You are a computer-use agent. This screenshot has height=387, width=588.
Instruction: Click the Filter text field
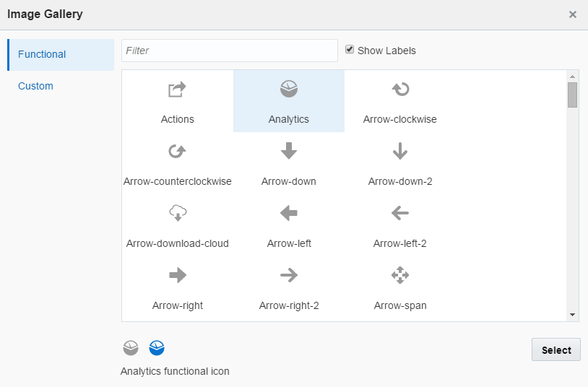(230, 51)
